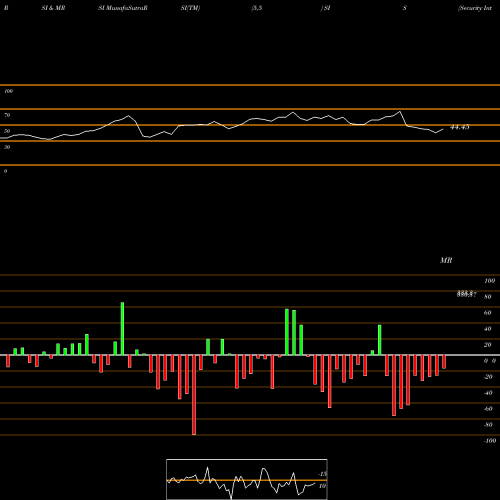
Task: Click the -100 label on MR axis
Action: point(490,441)
